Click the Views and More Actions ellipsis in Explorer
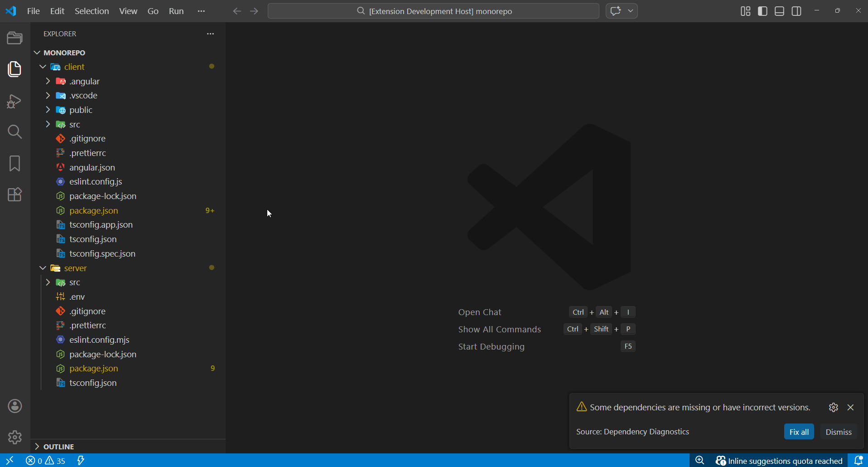Image resolution: width=868 pixels, height=467 pixels. (x=210, y=34)
